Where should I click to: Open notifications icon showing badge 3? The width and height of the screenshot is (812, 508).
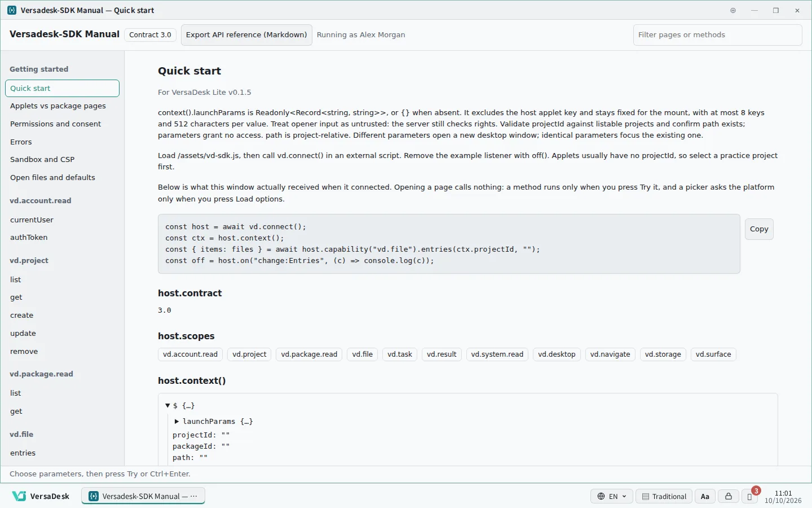click(x=750, y=496)
